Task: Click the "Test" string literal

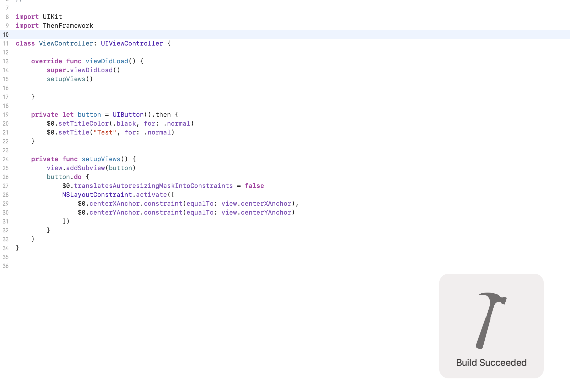Action: pyautogui.click(x=105, y=132)
